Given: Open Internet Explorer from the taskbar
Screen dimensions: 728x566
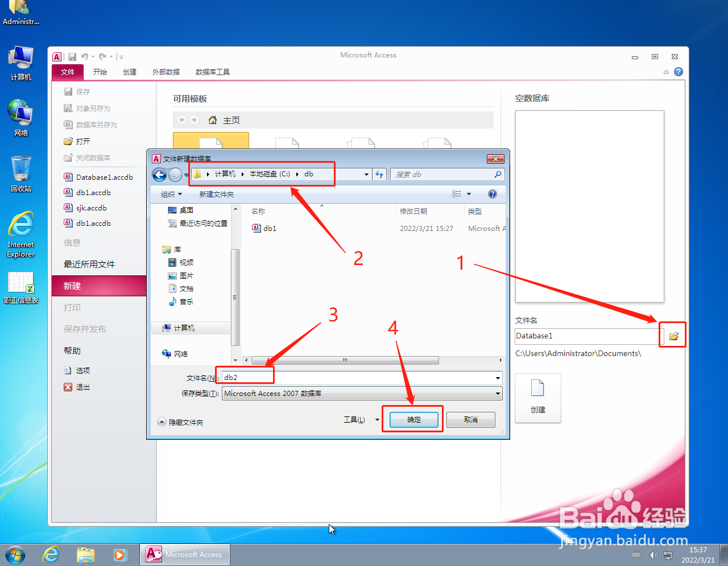Looking at the screenshot, I should (51, 554).
